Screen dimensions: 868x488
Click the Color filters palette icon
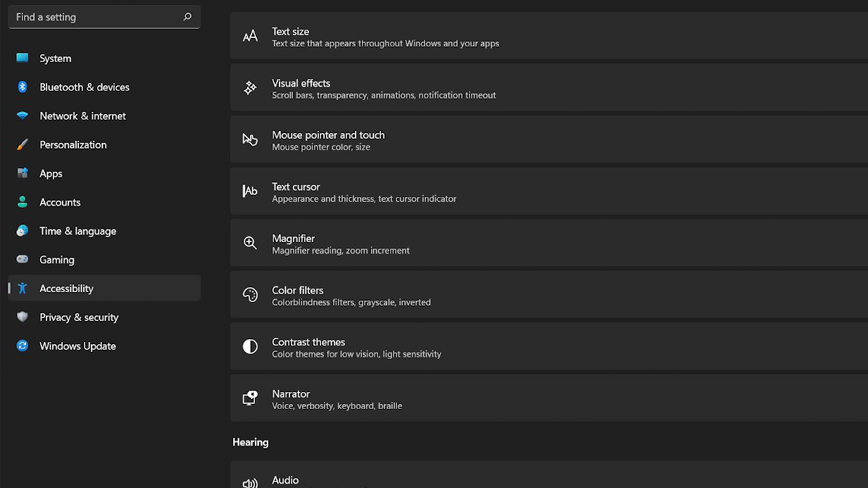250,294
